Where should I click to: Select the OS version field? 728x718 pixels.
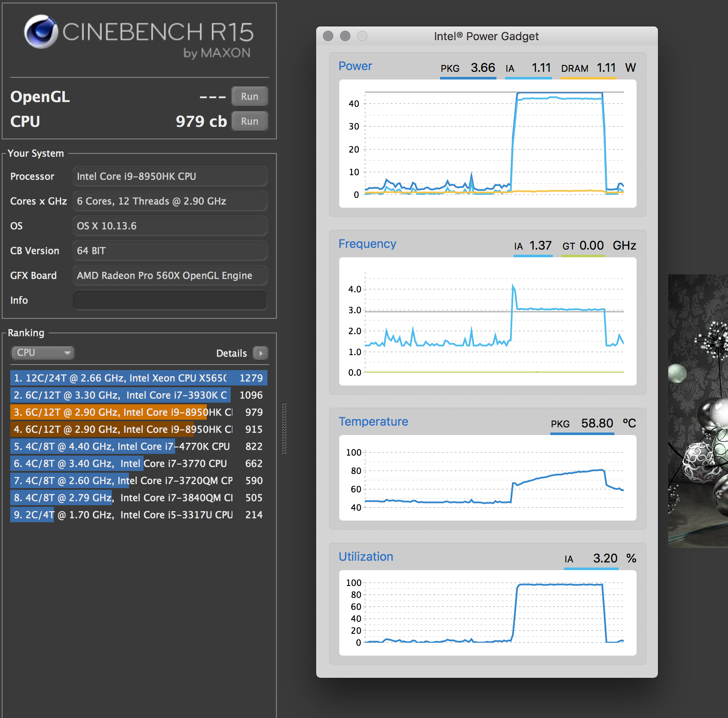coord(170,226)
